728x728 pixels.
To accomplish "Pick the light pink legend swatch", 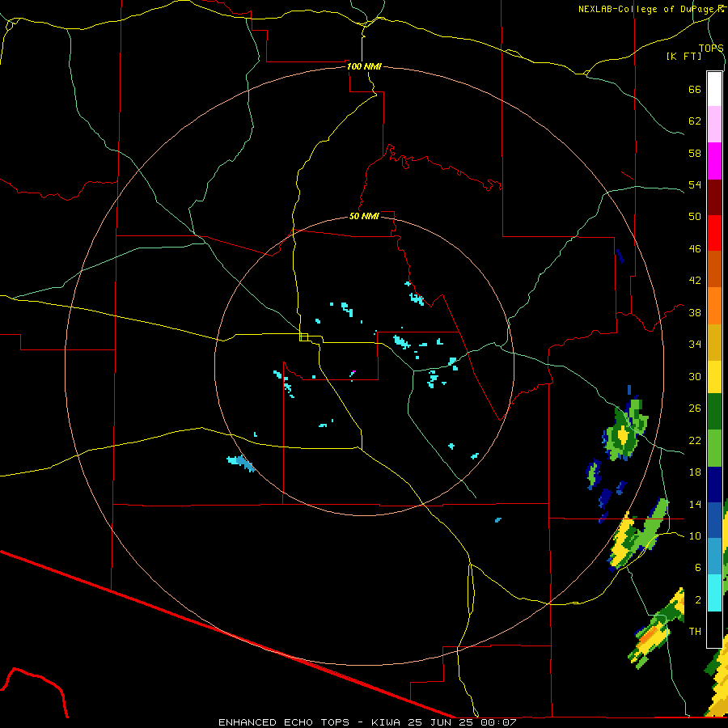I will [x=714, y=124].
